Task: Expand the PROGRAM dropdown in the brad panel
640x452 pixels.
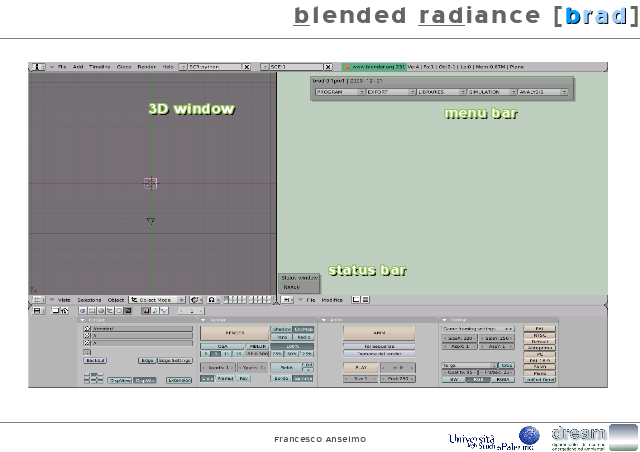Action: tap(337, 91)
